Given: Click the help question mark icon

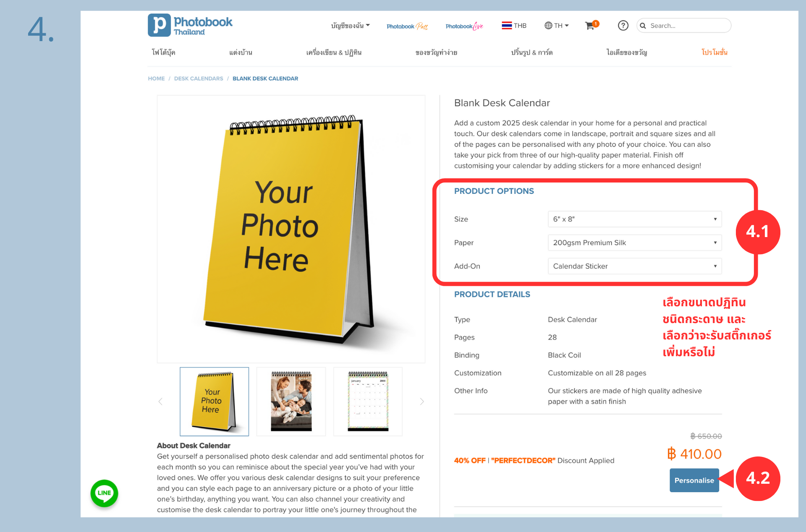Looking at the screenshot, I should click(x=623, y=26).
